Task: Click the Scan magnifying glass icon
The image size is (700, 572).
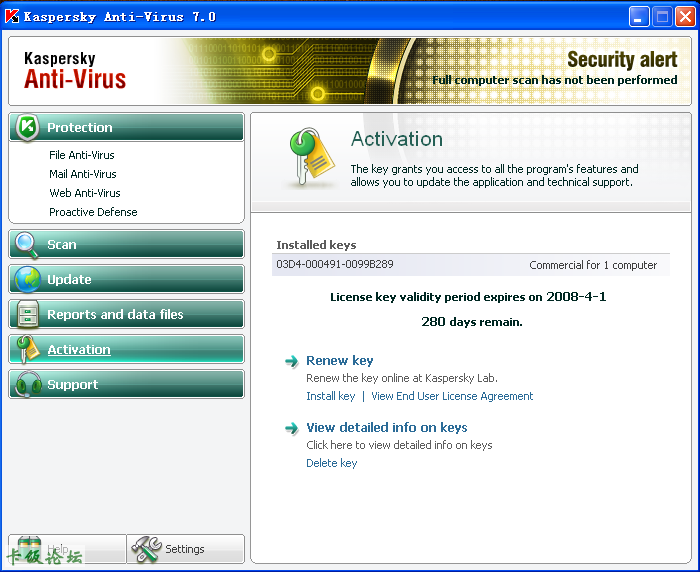Action: tap(27, 245)
